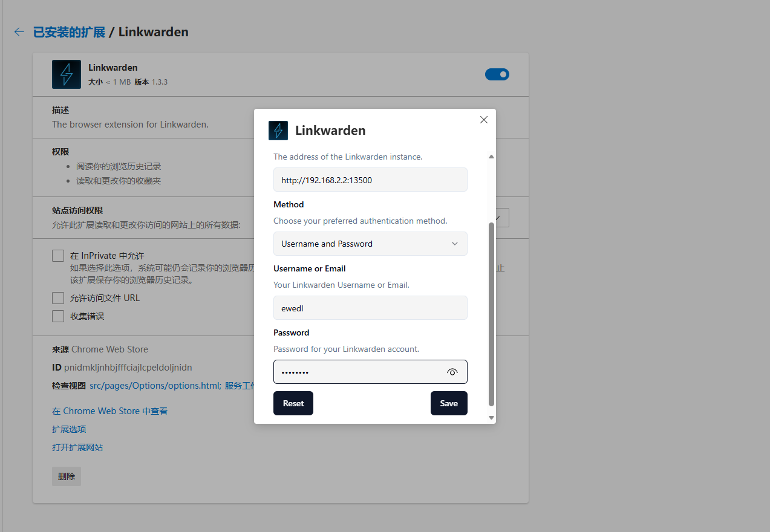
Task: Click the dialog scrollbar up arrow
Action: pyautogui.click(x=491, y=157)
